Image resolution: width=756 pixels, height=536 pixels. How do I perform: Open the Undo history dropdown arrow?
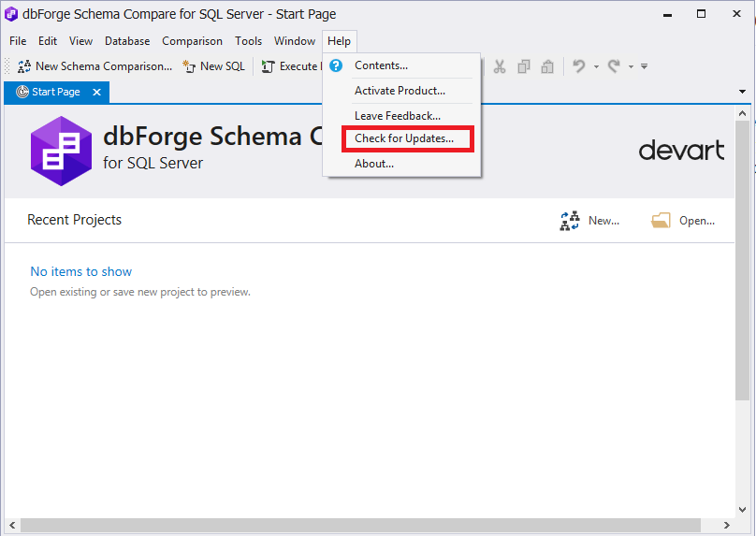pyautogui.click(x=596, y=66)
